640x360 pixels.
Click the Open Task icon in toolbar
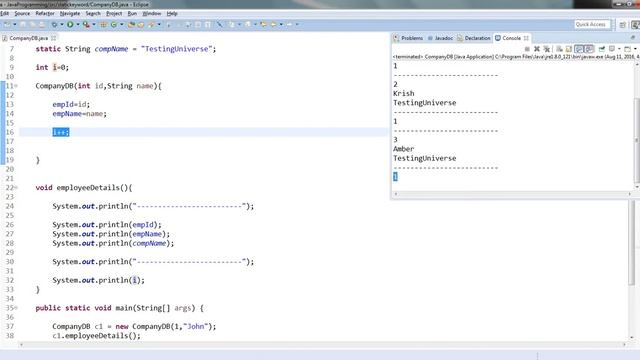140,24
